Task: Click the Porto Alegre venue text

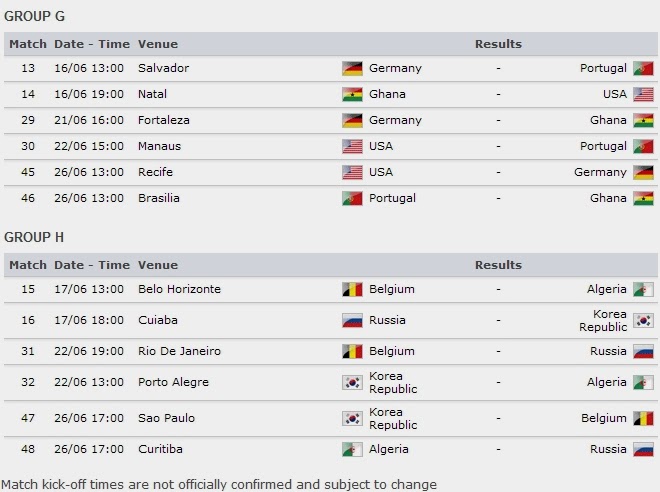Action: pos(173,382)
